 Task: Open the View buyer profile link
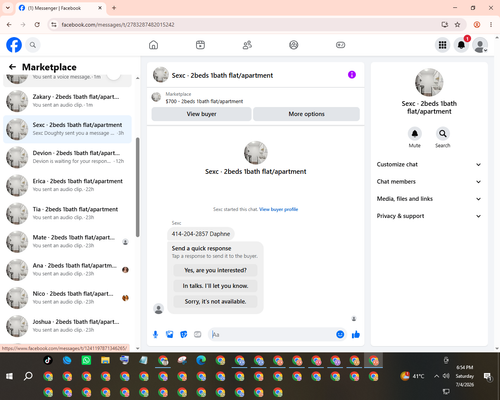(x=278, y=209)
